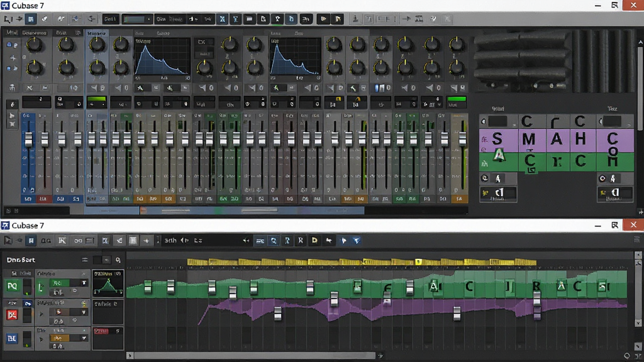Click the red label button in third track panel
Image resolution: width=644 pixels, height=362 pixels.
[101, 331]
